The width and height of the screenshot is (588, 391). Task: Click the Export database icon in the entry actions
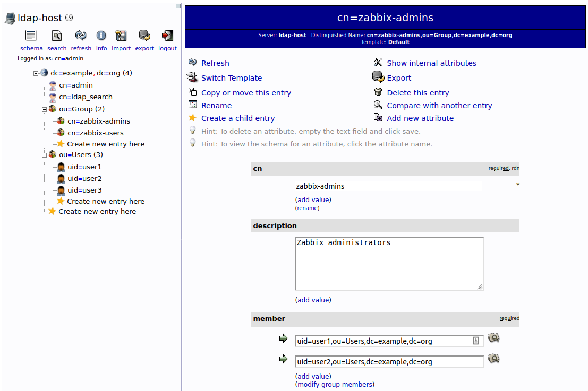pyautogui.click(x=378, y=76)
